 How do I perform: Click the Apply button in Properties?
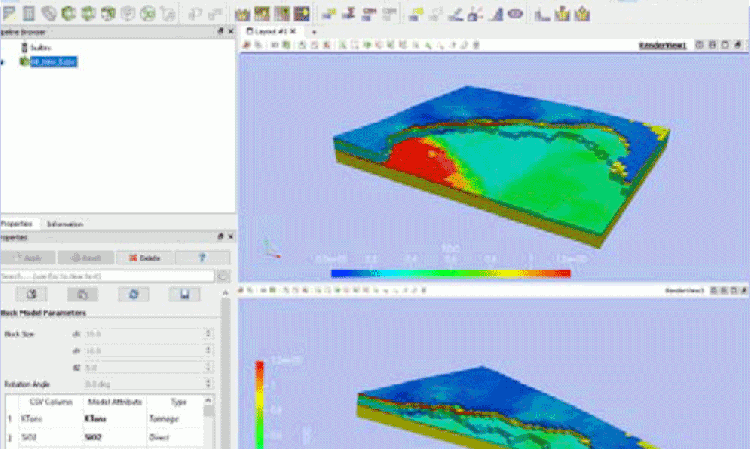[x=29, y=257]
